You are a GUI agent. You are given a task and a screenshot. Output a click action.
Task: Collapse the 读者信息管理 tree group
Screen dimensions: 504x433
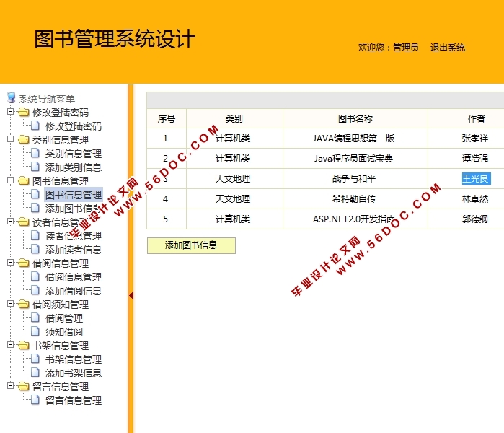[10, 222]
